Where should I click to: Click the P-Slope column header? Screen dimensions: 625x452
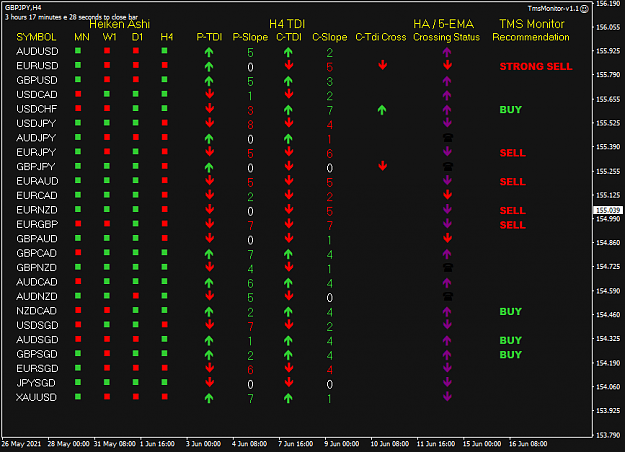(x=250, y=37)
